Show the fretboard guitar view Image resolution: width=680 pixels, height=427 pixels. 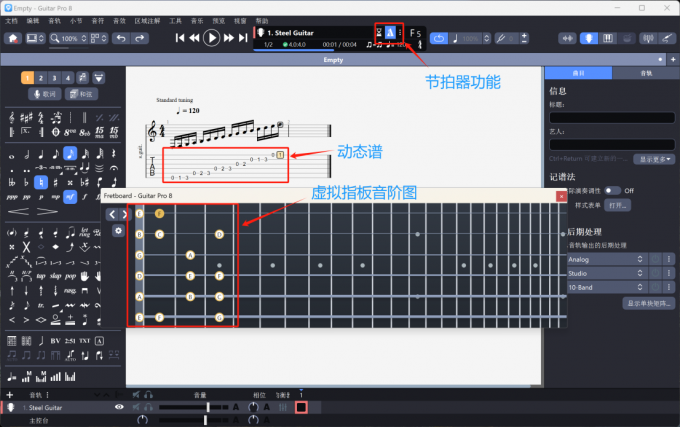pyautogui.click(x=588, y=39)
